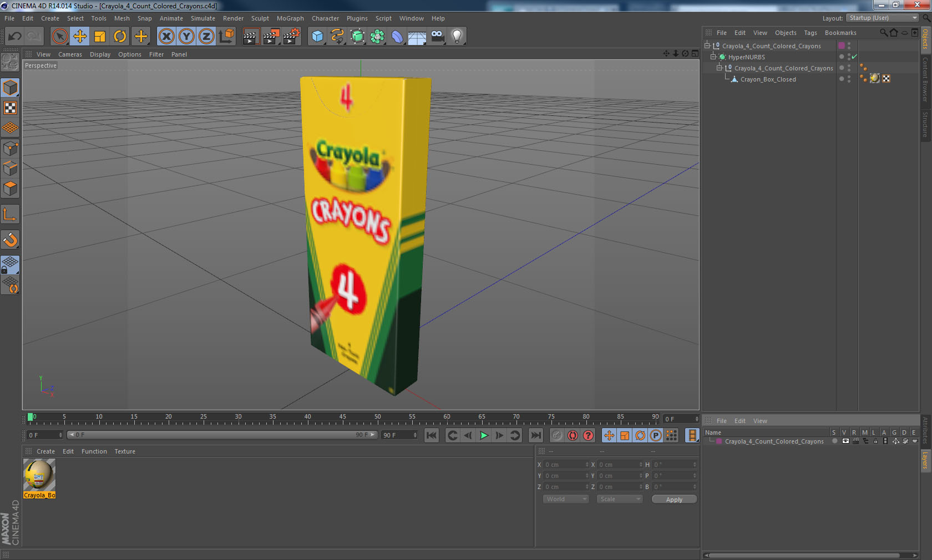Image resolution: width=932 pixels, height=560 pixels.
Task: Toggle Y-axis lock
Action: tap(186, 37)
